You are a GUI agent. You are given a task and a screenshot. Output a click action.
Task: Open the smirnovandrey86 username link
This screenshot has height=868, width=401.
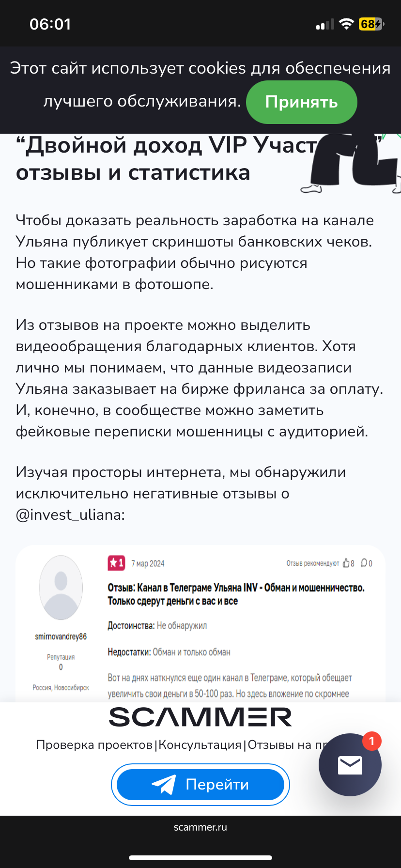61,636
